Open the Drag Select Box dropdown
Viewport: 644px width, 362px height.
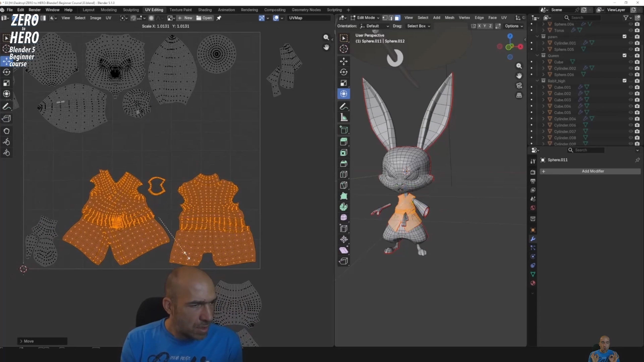tap(418, 26)
